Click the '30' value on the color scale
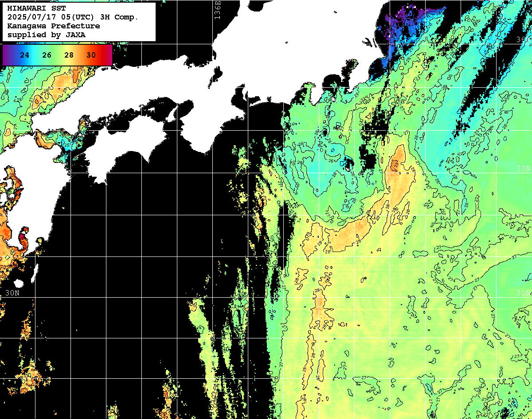The height and width of the screenshot is (419, 532). [91, 55]
